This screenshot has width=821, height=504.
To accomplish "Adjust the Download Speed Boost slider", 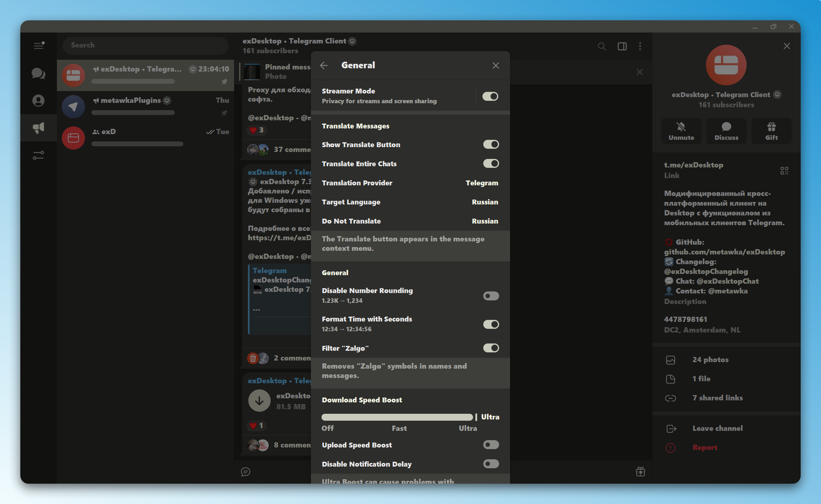I will coord(399,417).
